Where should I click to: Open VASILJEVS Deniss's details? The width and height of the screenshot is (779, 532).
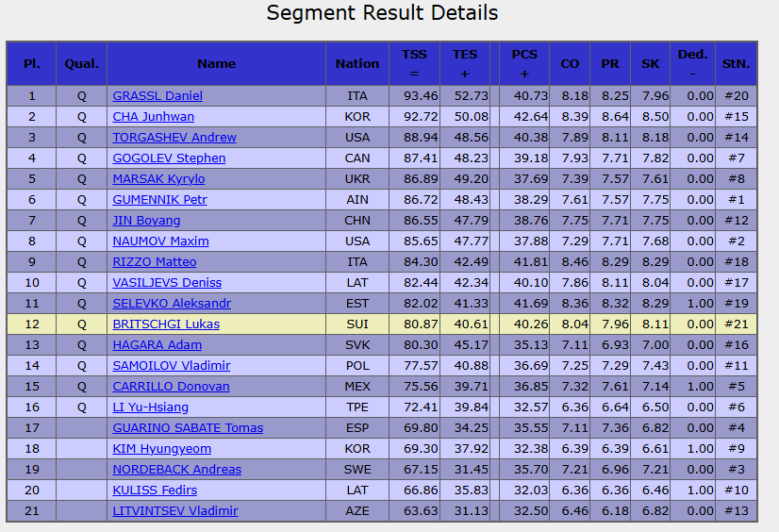167,283
